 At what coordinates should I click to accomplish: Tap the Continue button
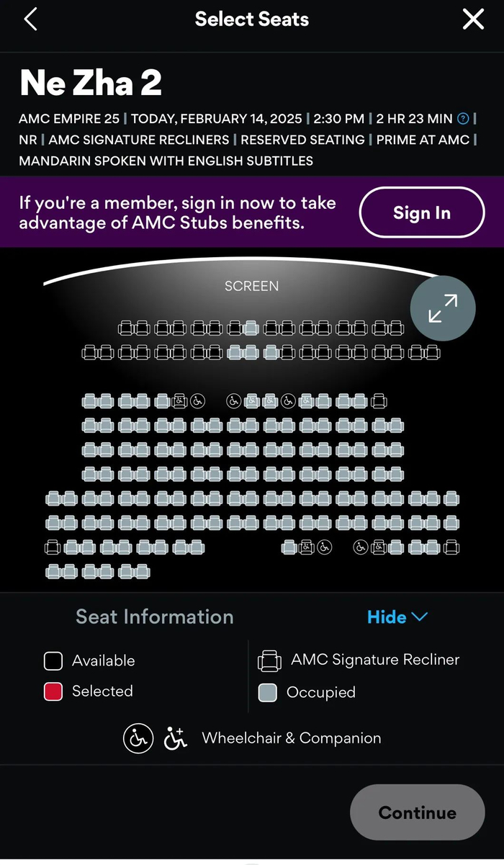tap(417, 812)
